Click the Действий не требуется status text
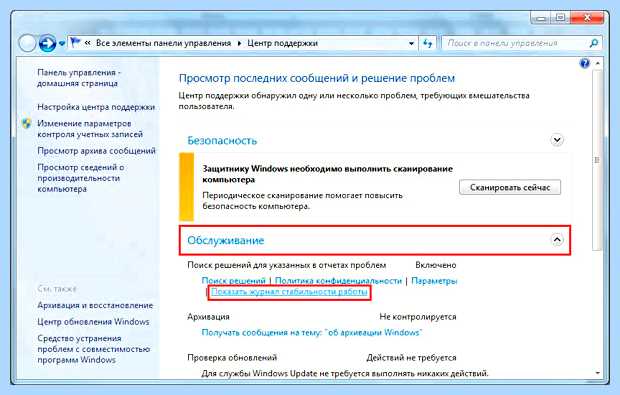 pos(411,358)
